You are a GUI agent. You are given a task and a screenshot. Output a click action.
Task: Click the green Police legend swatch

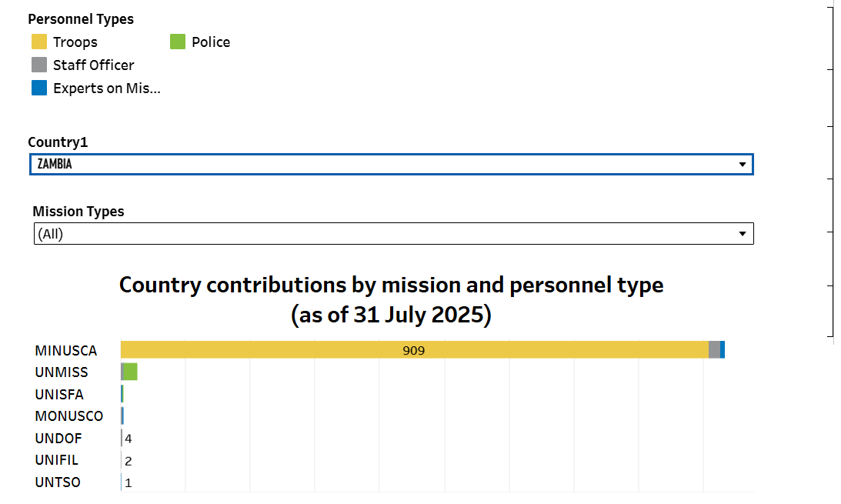178,42
